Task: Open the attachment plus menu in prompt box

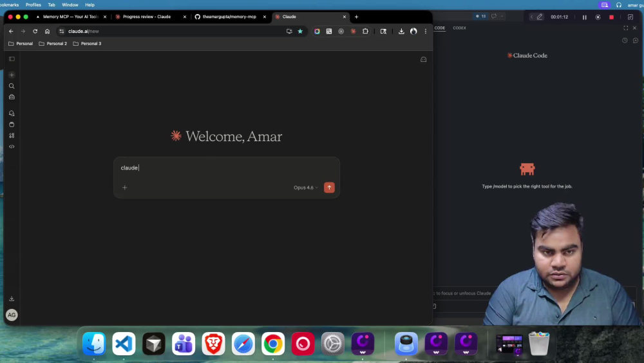Action: tap(125, 188)
